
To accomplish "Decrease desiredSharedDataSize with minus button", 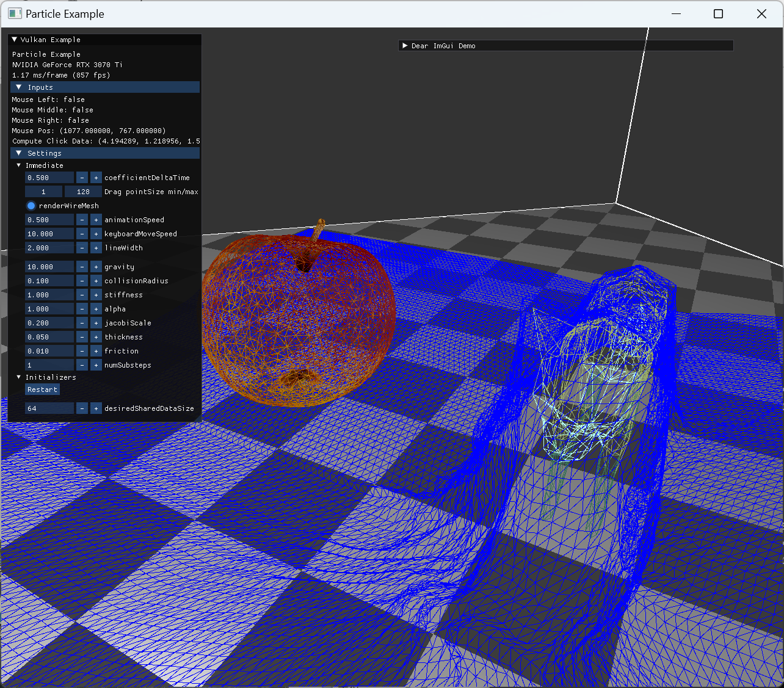I will point(82,408).
